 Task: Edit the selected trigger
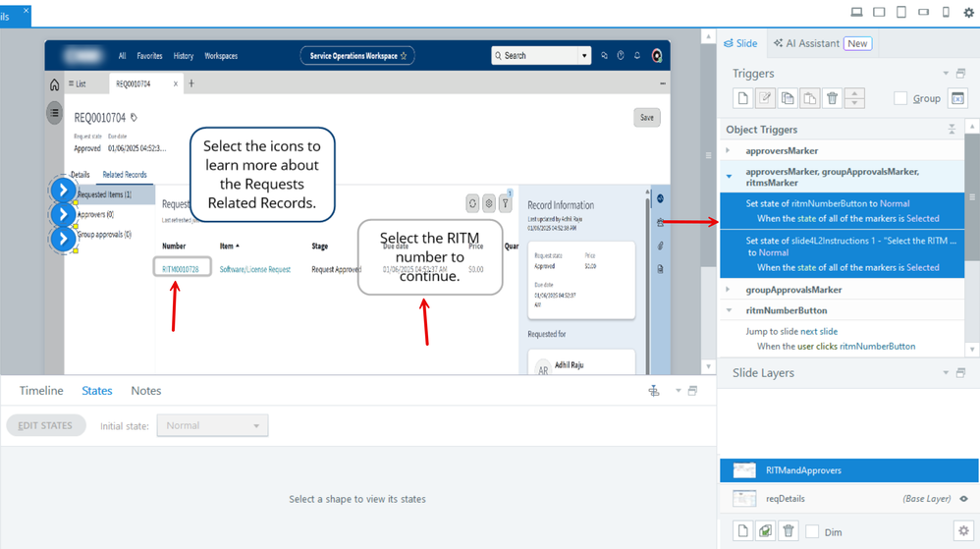pyautogui.click(x=765, y=98)
